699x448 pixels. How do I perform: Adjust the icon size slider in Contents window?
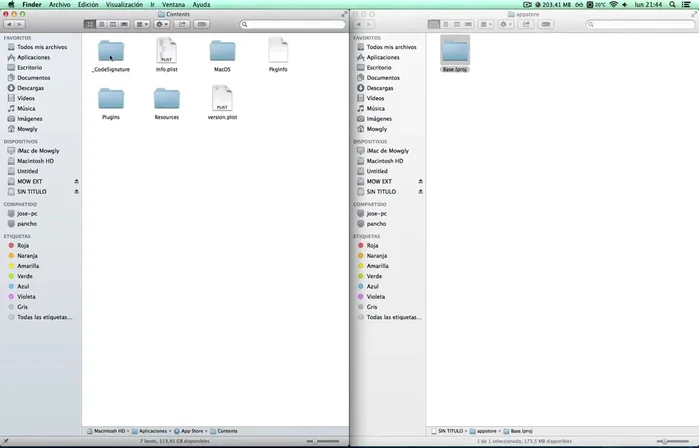[315, 441]
